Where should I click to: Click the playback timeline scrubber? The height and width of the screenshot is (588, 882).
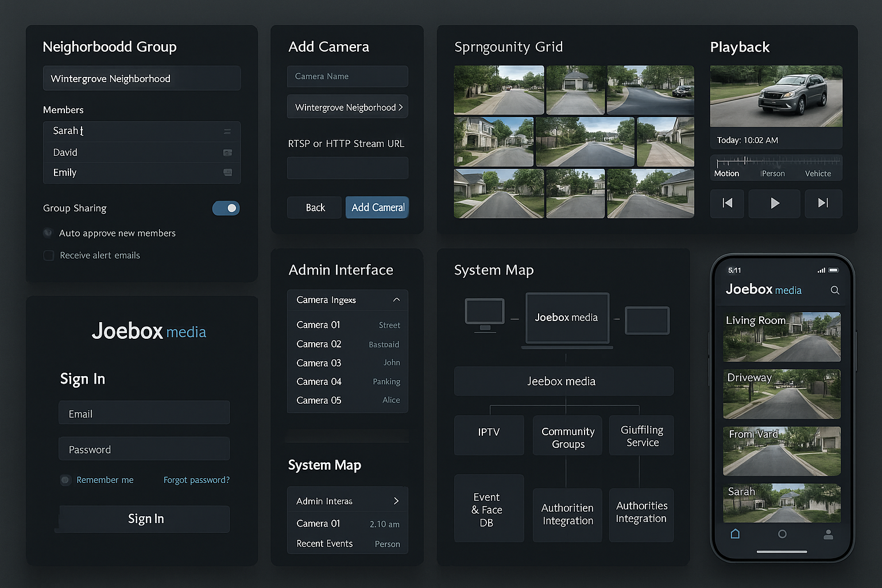point(775,161)
